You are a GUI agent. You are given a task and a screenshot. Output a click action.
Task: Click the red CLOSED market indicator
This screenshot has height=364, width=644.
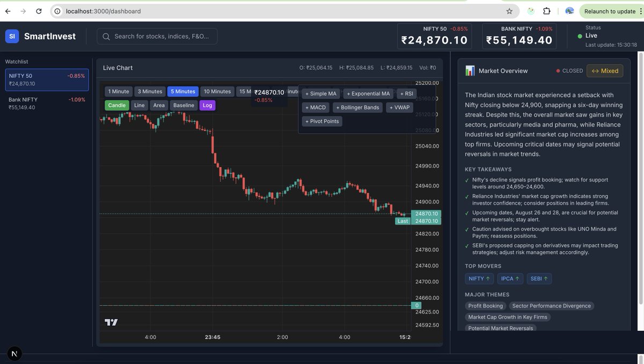coord(569,71)
